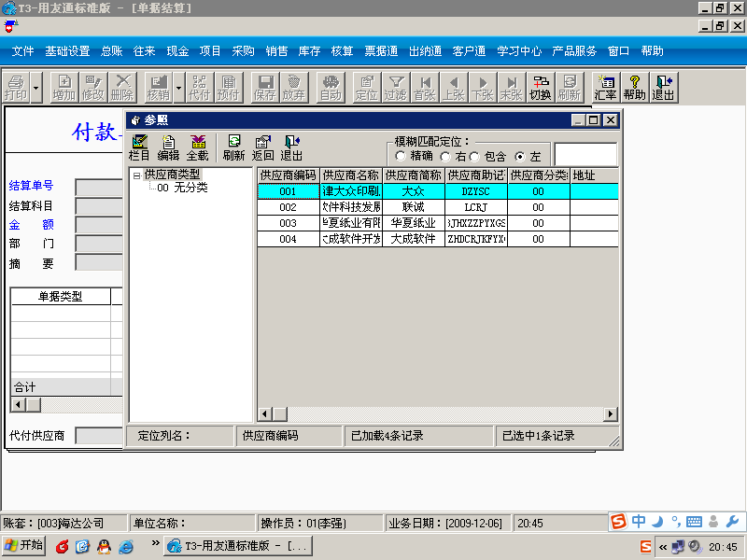Select the 00 无分类 tree item
This screenshot has height=560, width=747.
182,188
